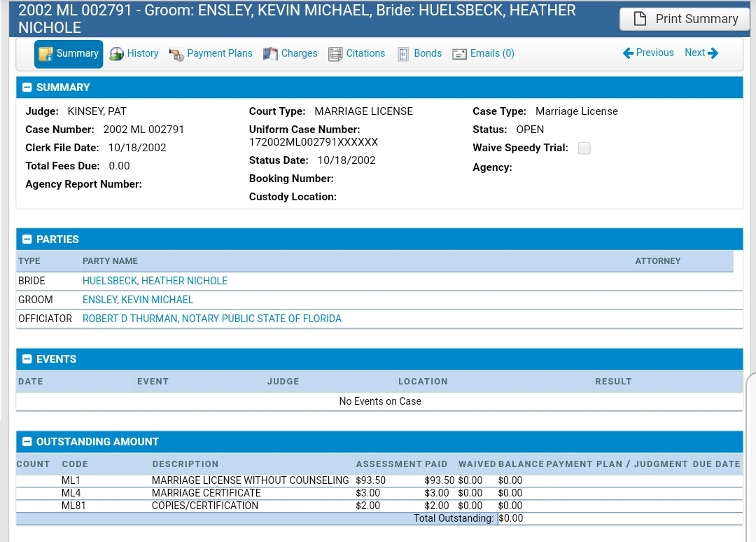The image size is (756, 542).
Task: Click the JUDGE column header in Events
Action: [283, 382]
